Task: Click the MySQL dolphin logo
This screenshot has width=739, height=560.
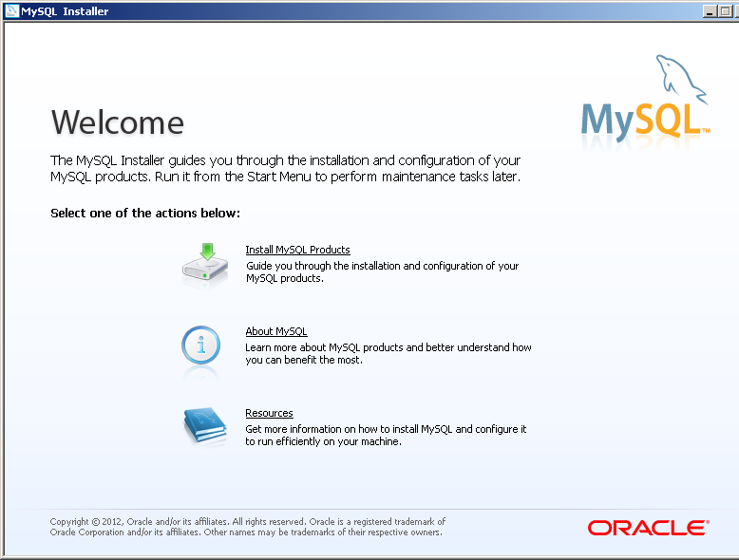Action: click(x=645, y=98)
